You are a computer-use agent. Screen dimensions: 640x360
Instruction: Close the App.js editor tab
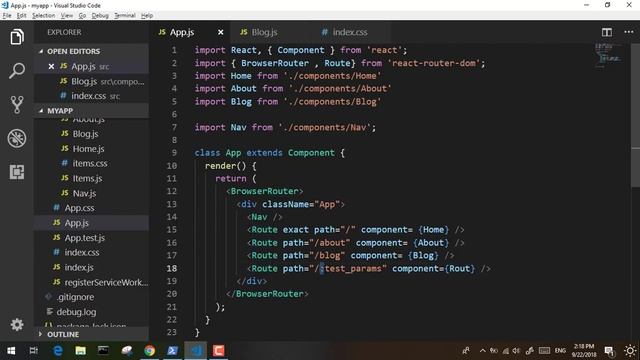click(220, 32)
